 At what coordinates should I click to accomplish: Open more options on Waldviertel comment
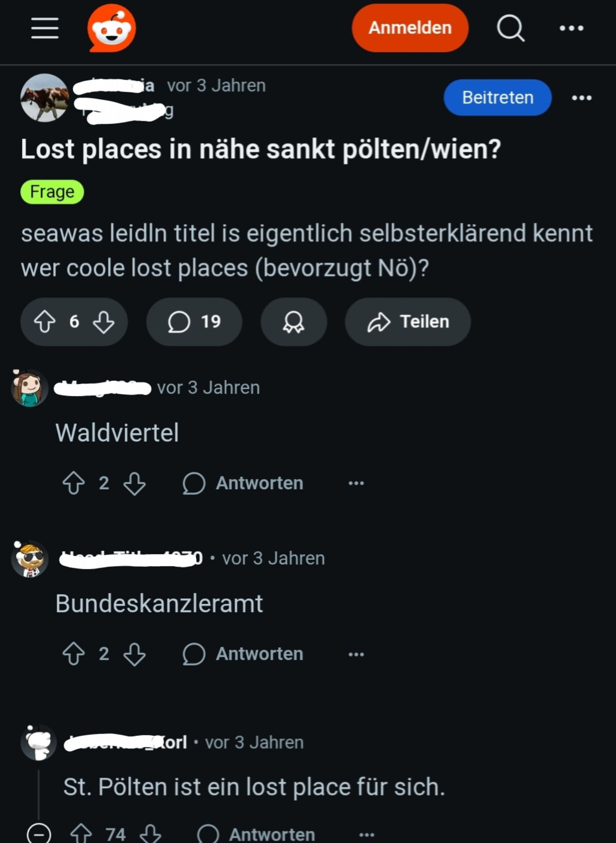pos(356,483)
